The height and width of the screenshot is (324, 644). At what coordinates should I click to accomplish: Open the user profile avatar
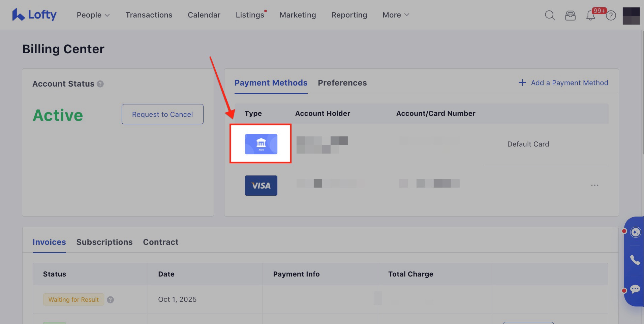[631, 16]
